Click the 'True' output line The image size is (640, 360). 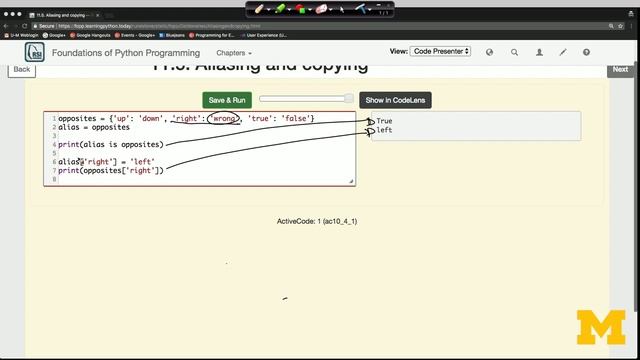[384, 121]
